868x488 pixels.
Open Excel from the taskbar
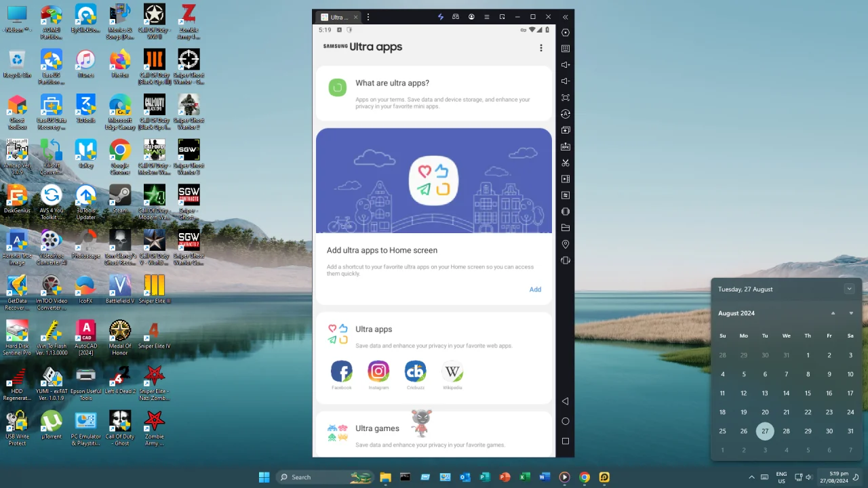(525, 477)
